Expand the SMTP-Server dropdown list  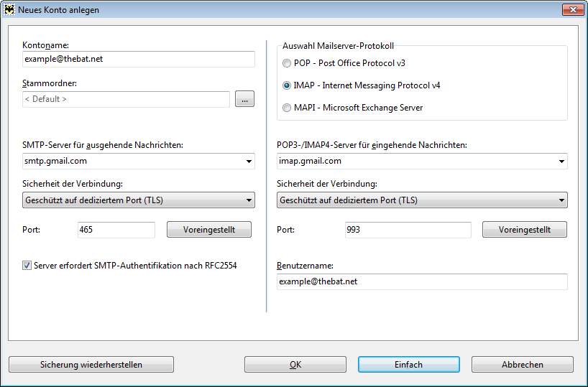point(248,162)
